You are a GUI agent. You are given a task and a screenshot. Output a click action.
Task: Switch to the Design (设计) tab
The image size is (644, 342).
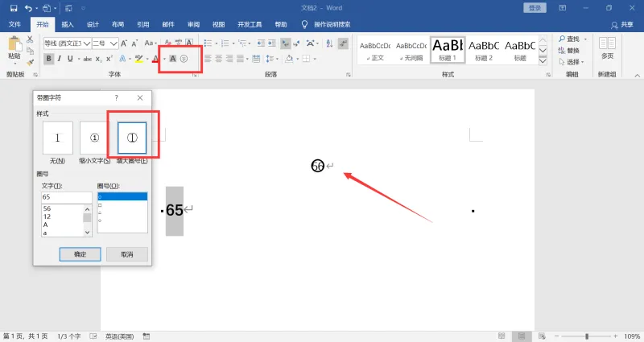pos(93,25)
